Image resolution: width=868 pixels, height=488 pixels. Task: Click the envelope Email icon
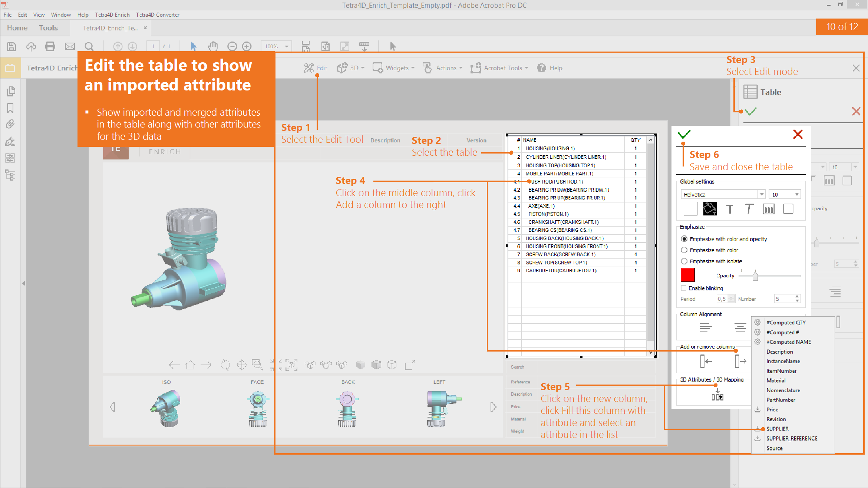70,46
